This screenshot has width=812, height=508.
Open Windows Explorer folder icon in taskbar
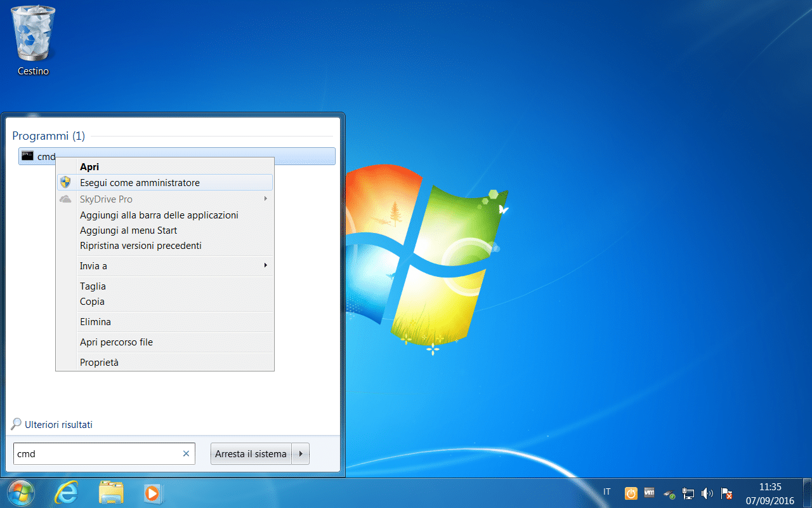111,492
